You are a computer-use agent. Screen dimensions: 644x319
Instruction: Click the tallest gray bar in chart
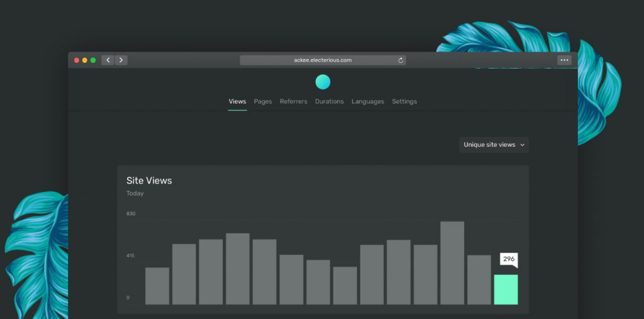click(452, 263)
